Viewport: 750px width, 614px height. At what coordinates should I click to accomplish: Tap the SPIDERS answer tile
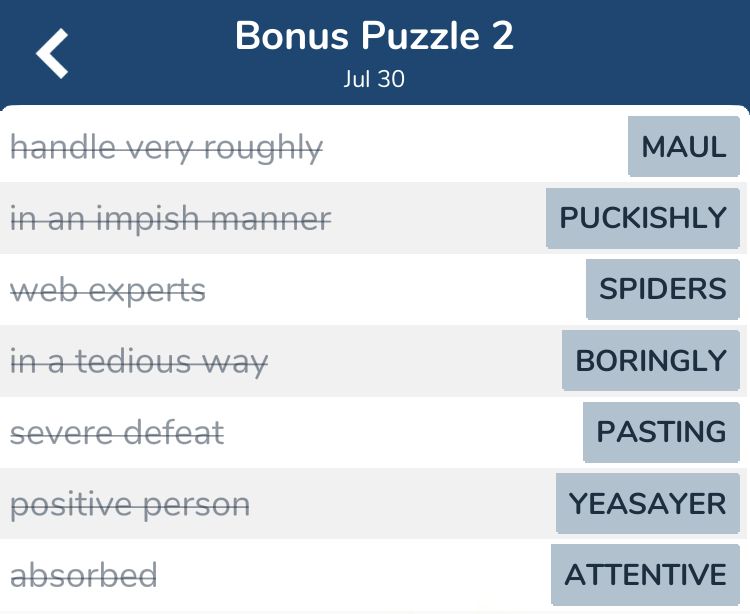663,289
